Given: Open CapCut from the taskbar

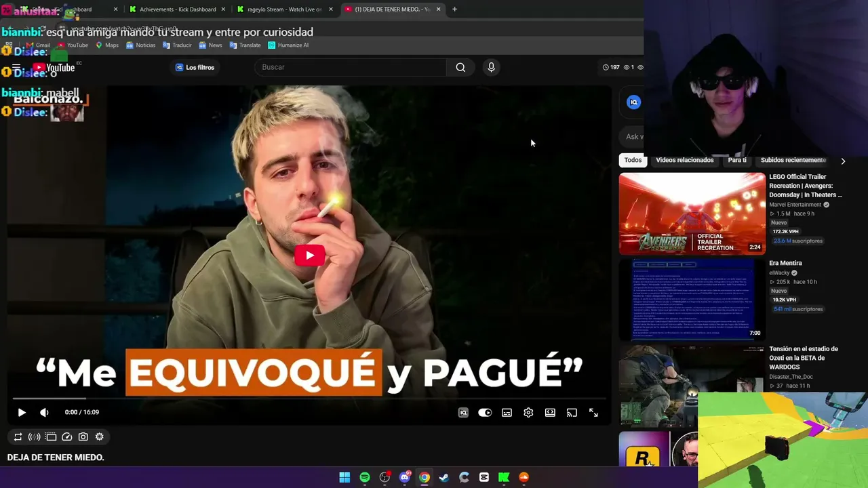Looking at the screenshot, I should pyautogui.click(x=484, y=477).
